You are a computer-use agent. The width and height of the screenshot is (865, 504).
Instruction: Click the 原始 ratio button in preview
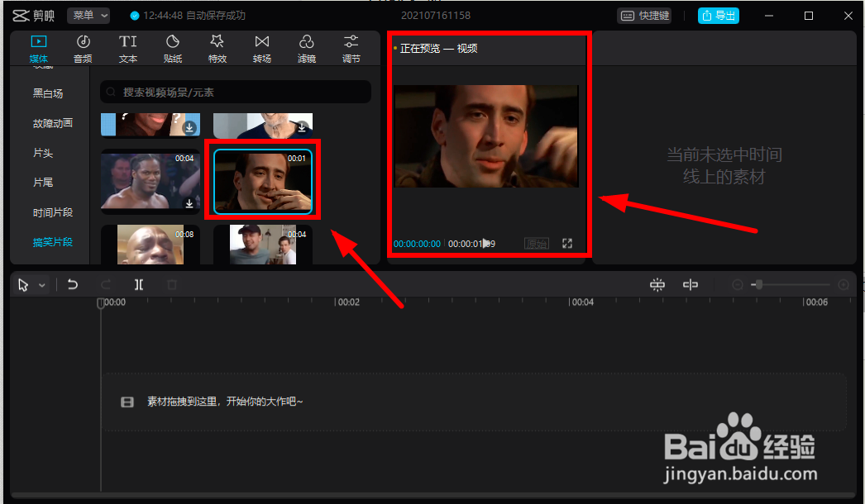pyautogui.click(x=536, y=243)
